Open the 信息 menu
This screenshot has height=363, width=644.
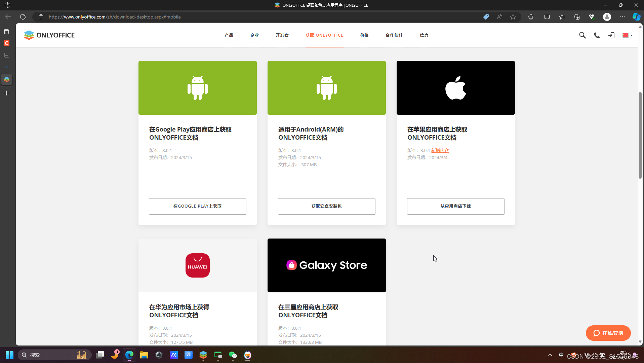pyautogui.click(x=424, y=35)
